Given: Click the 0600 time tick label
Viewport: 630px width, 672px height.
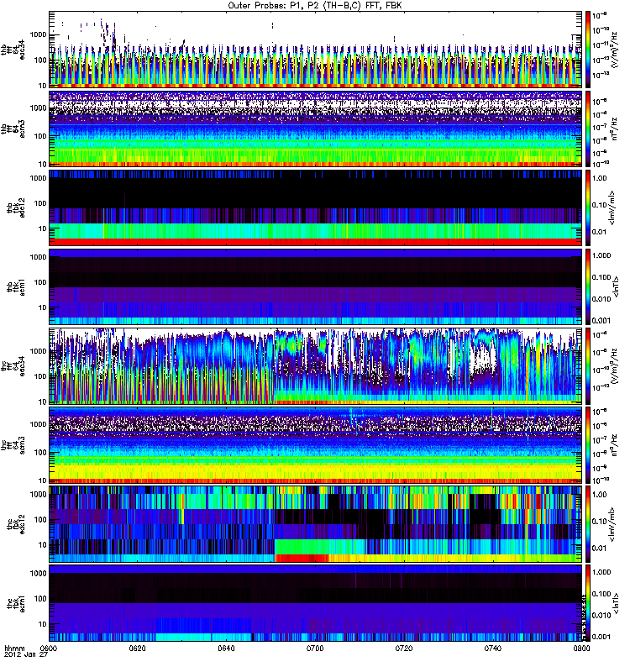Looking at the screenshot, I should (x=50, y=648).
